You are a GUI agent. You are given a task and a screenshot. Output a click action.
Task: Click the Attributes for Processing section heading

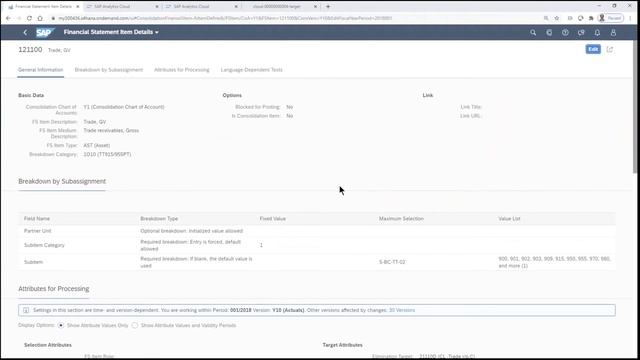tap(53, 289)
